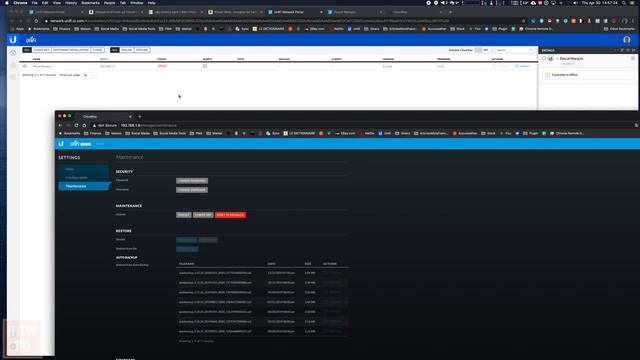
Task: Click the UniFi logo in the blue header
Action: point(31,40)
